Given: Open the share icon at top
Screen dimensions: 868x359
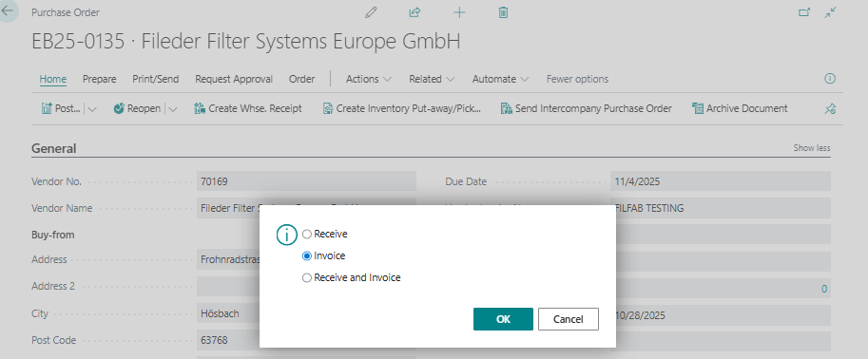Looking at the screenshot, I should click(415, 12).
